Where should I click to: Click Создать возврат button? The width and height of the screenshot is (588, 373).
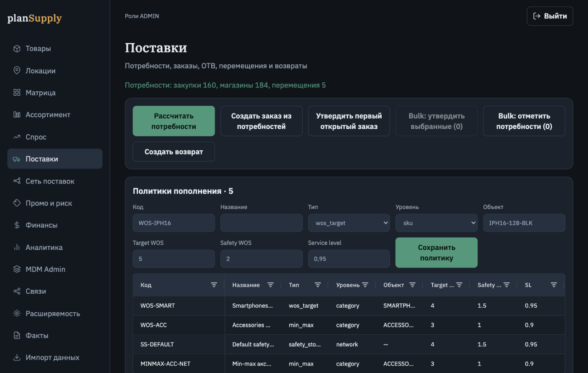174,152
